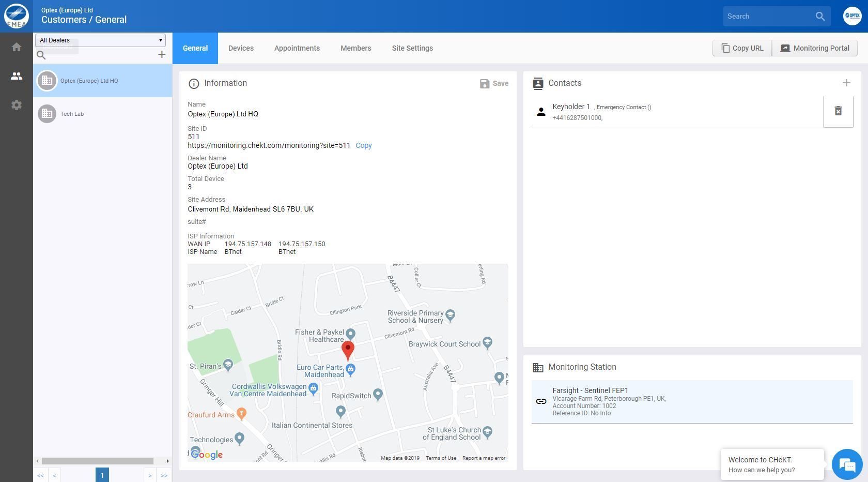868x482 pixels.
Task: Click the Craufurd Arms map marker
Action: click(x=241, y=413)
